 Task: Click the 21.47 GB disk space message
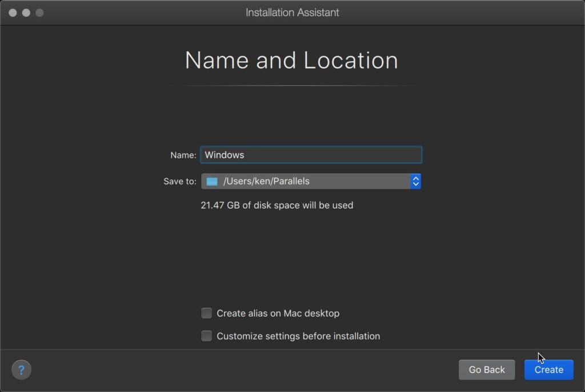[277, 205]
